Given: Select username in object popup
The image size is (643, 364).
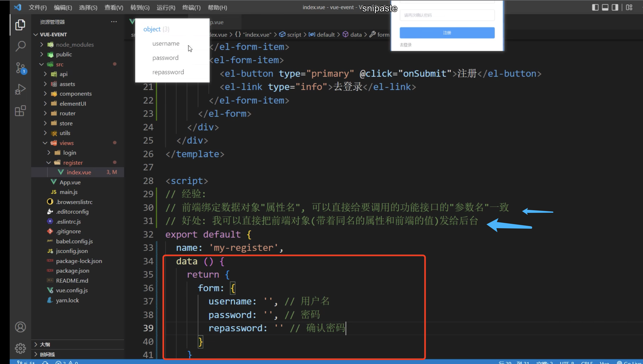Looking at the screenshot, I should point(166,43).
